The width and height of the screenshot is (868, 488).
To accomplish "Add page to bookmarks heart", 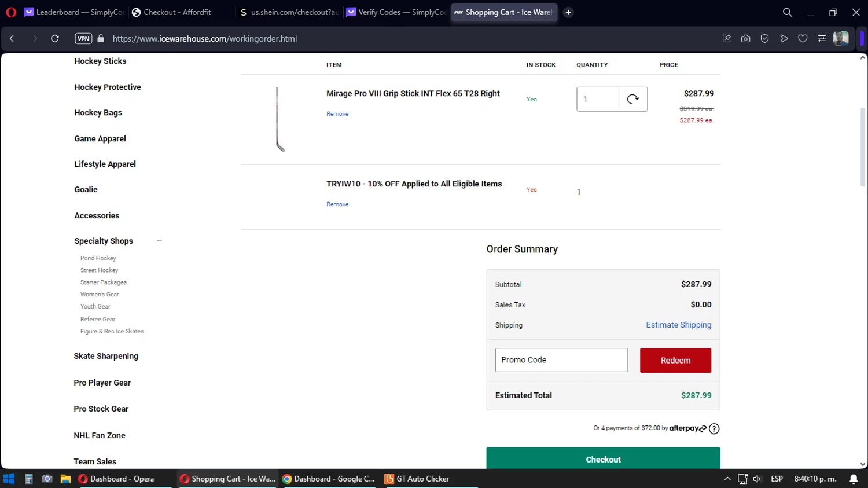I will (803, 39).
